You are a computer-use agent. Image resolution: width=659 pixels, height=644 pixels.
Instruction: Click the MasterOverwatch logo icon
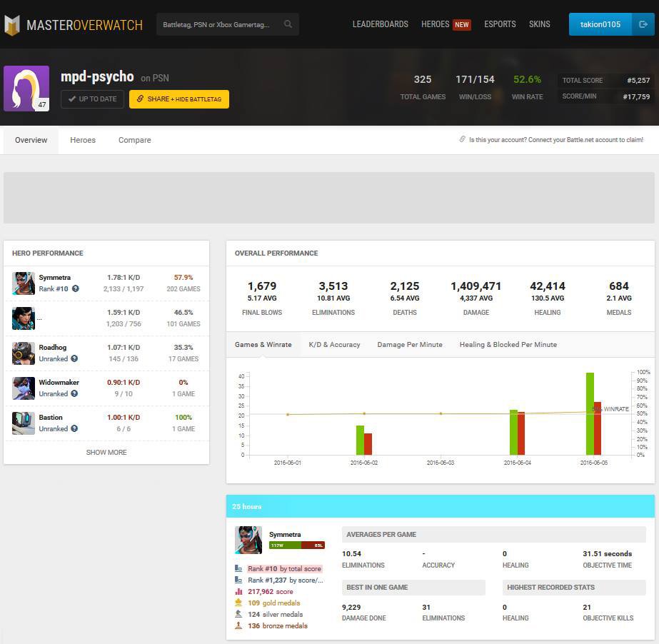click(x=12, y=25)
